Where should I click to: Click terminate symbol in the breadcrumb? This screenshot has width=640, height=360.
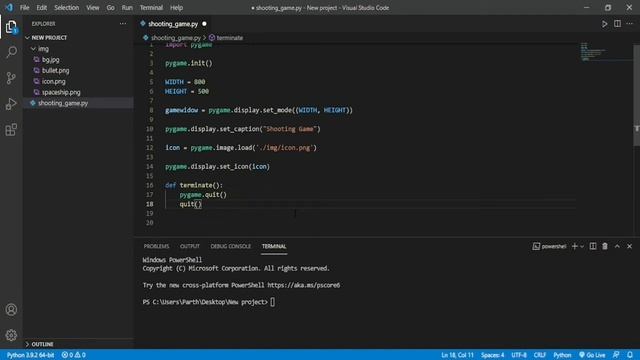[x=229, y=38]
